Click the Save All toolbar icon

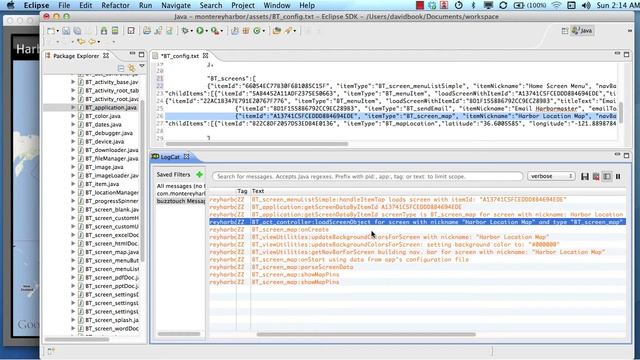(77, 31)
